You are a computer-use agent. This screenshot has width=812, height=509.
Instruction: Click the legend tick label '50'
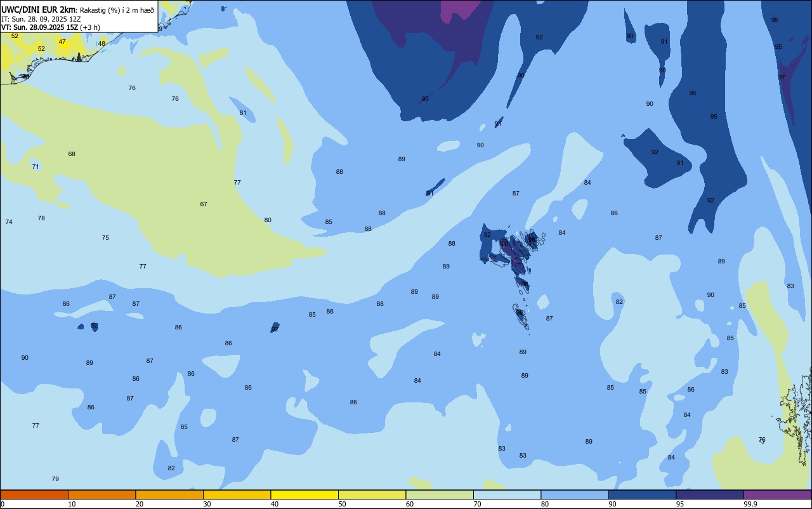(342, 504)
